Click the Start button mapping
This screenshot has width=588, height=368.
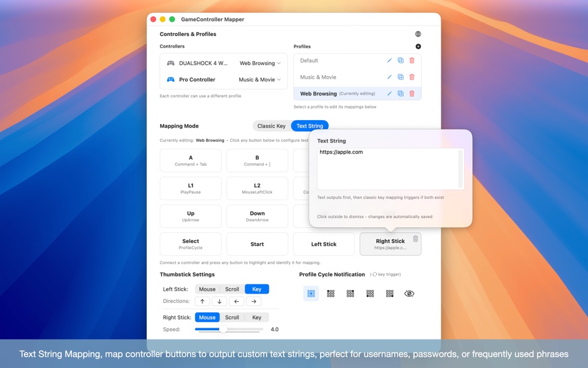[257, 243]
